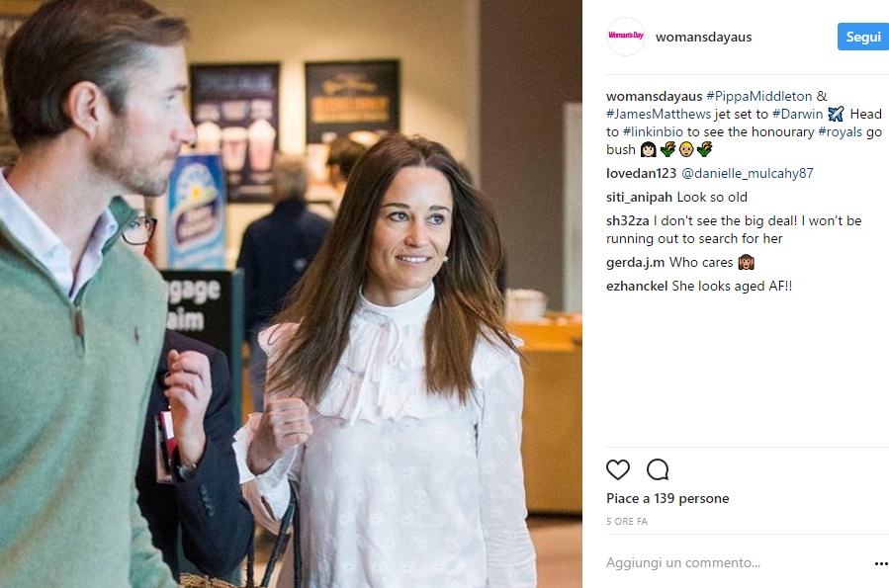Open gerda.j.m commenter profile
The width and height of the screenshot is (889, 588).
635,263
